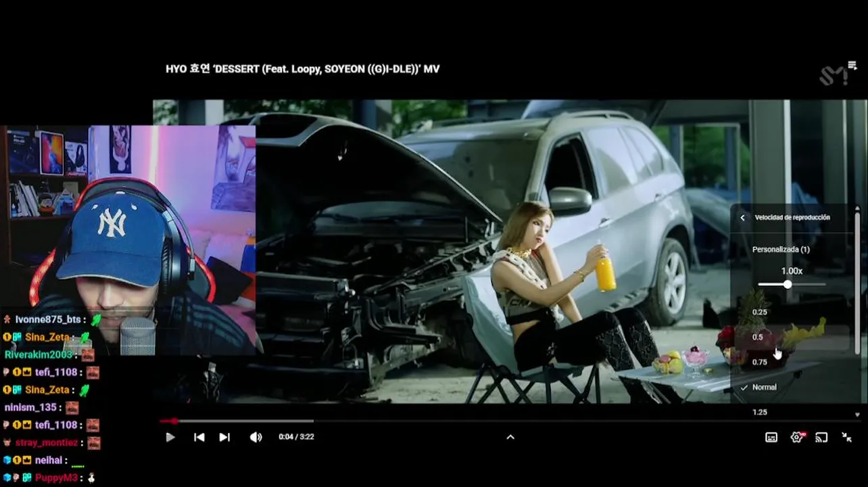Choose 0.5 playback speed
This screenshot has height=487, width=868.
[757, 337]
